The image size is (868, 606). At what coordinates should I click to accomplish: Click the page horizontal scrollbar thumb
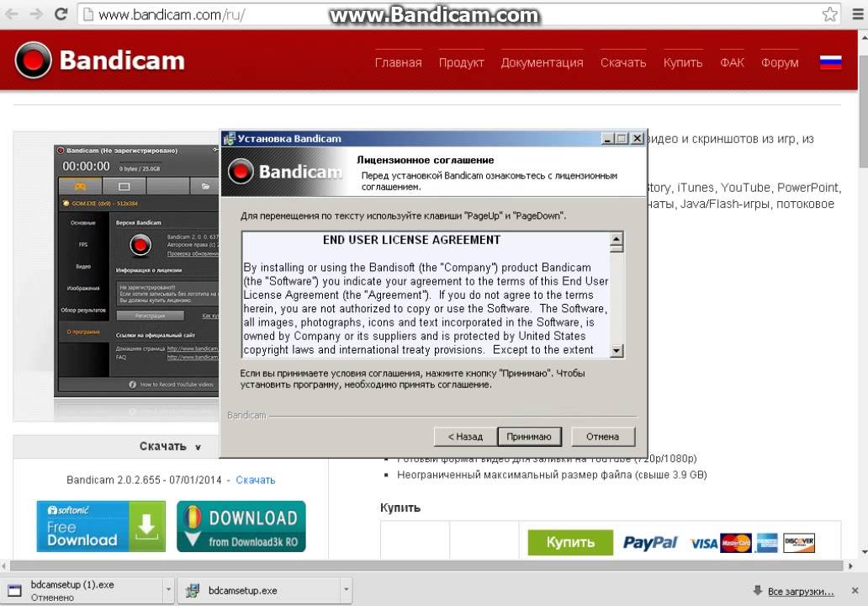(x=426, y=566)
